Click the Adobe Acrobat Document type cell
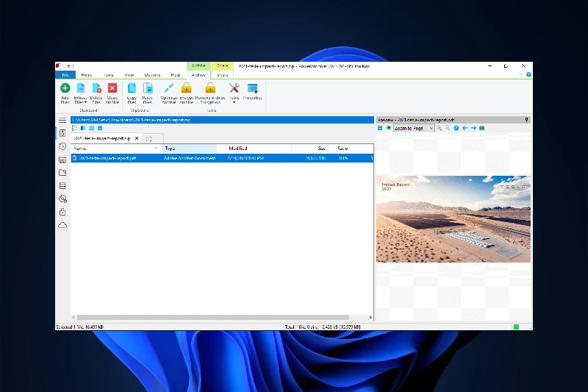The width and height of the screenshot is (588, 392). (x=190, y=158)
